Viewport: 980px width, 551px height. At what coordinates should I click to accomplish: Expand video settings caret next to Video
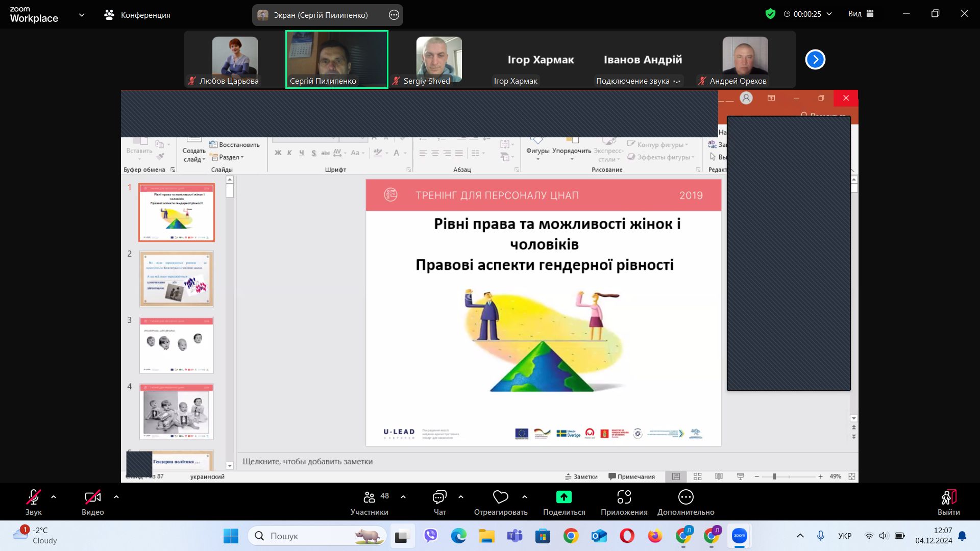point(116,496)
